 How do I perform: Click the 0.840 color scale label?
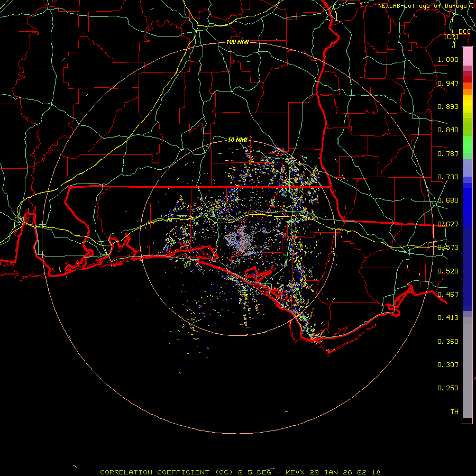448,130
